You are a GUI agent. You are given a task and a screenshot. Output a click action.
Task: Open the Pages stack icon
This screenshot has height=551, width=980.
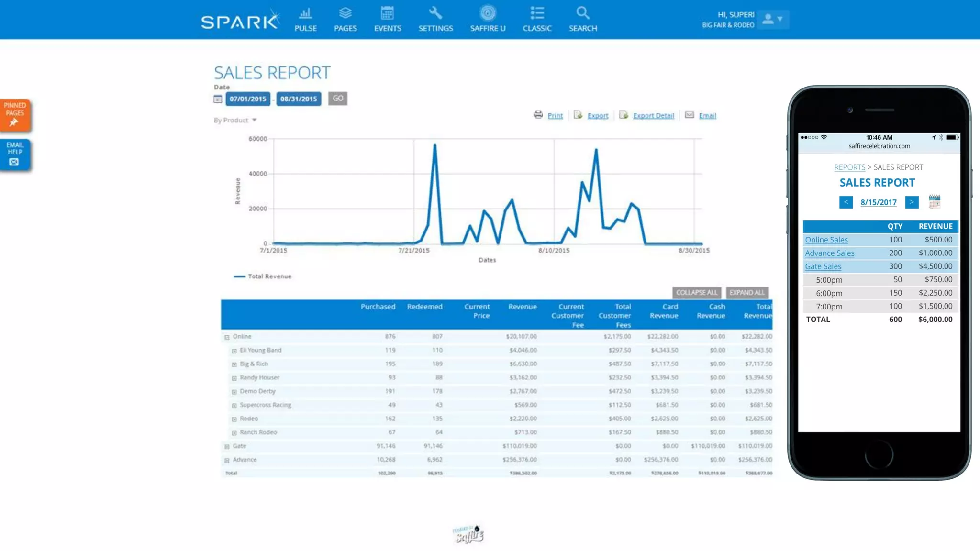tap(345, 13)
